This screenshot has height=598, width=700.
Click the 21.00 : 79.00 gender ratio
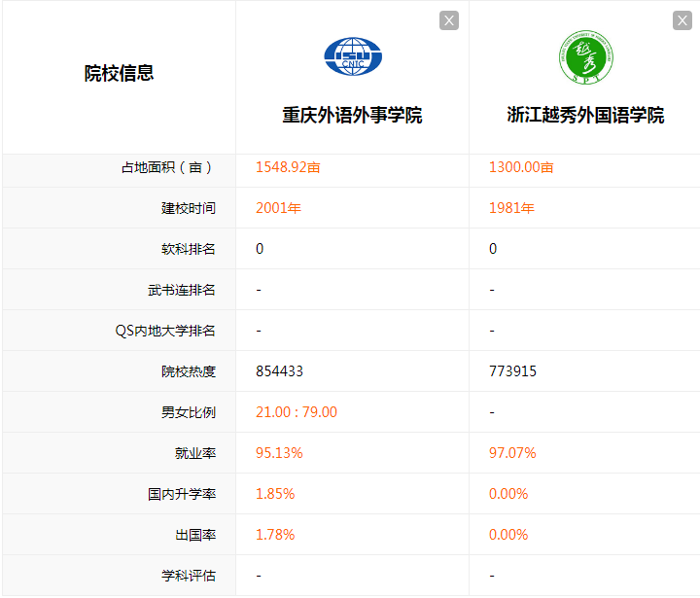(x=297, y=412)
